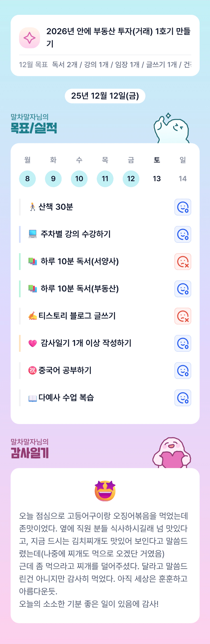The width and height of the screenshot is (210, 644).
Task: Click red sad face for 티스토리 블로그 글쓰기
Action: click(183, 316)
